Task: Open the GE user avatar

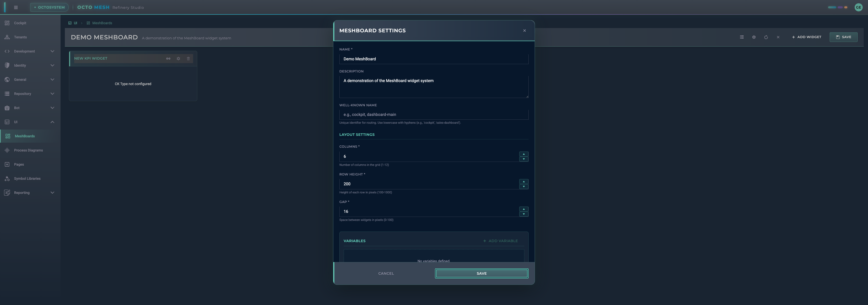Action: (x=858, y=7)
